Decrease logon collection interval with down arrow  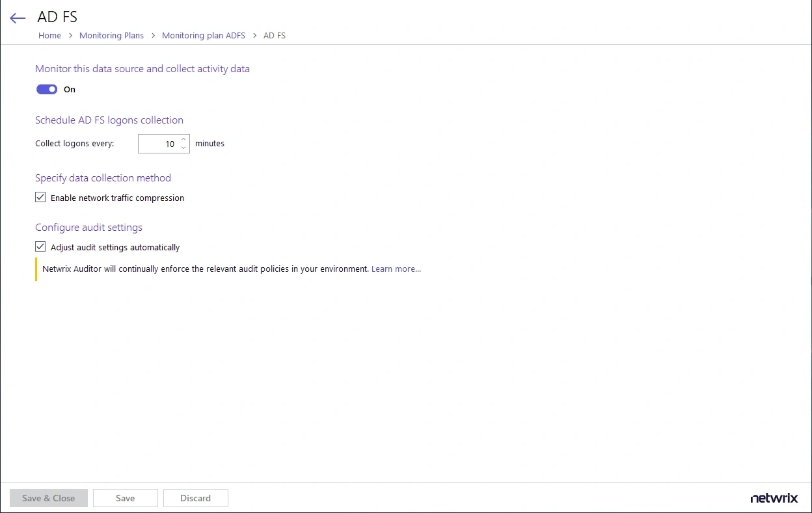(184, 148)
